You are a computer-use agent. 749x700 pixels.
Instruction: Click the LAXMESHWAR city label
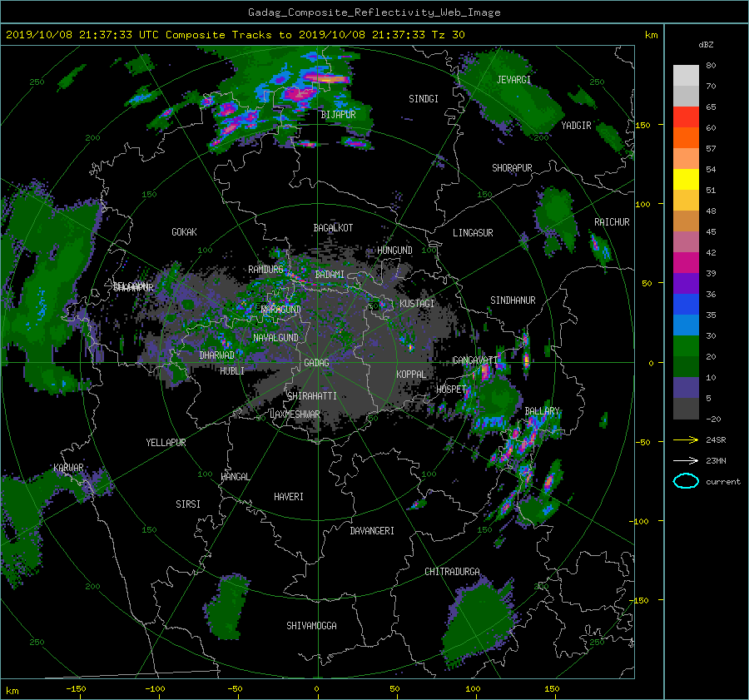(x=295, y=415)
